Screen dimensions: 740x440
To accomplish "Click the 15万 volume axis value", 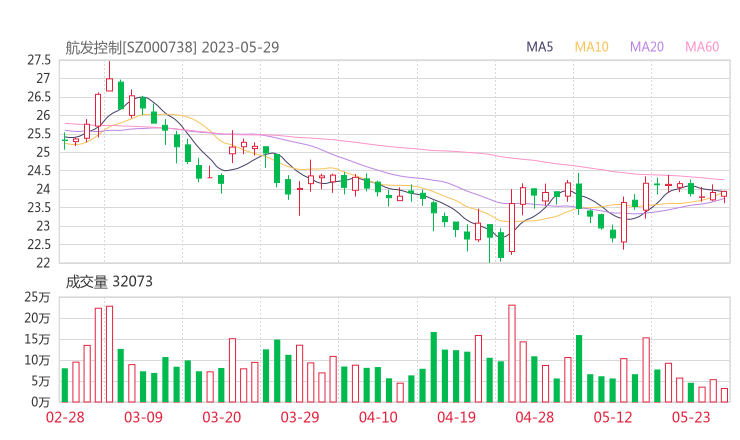I will tap(37, 339).
